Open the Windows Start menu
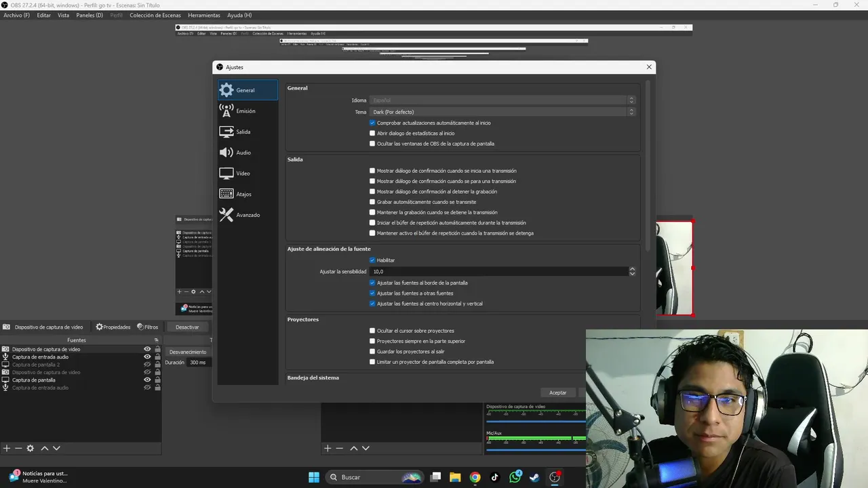 [x=314, y=477]
